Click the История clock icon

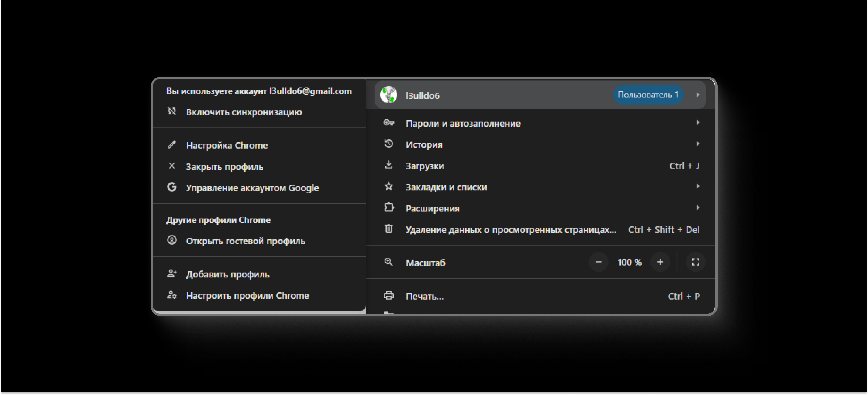click(x=389, y=144)
